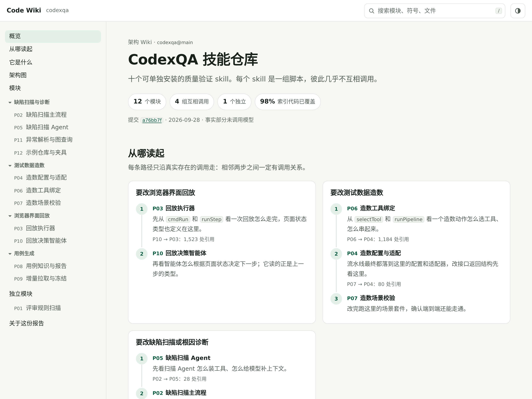Image resolution: width=532 pixels, height=399 pixels.
Task: Click the 12 个模块 stat pill
Action: click(147, 102)
